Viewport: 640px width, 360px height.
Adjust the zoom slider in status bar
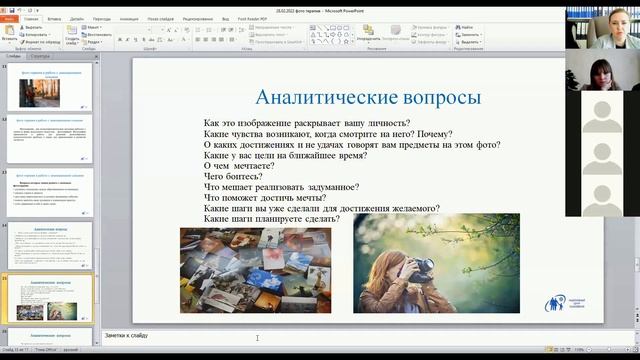coord(608,350)
